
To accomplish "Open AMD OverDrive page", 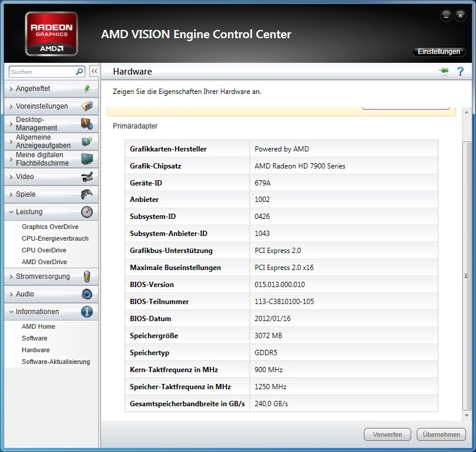I will [44, 262].
